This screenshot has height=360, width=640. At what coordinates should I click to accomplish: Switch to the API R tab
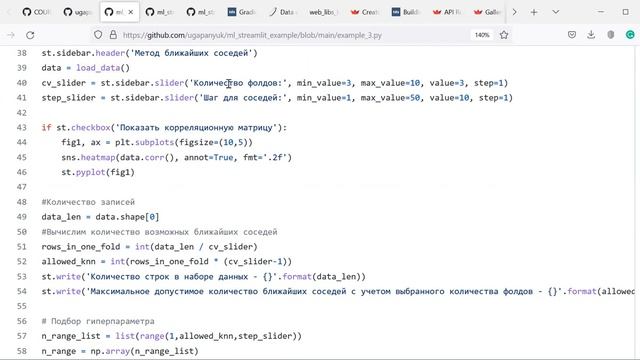tap(447, 12)
